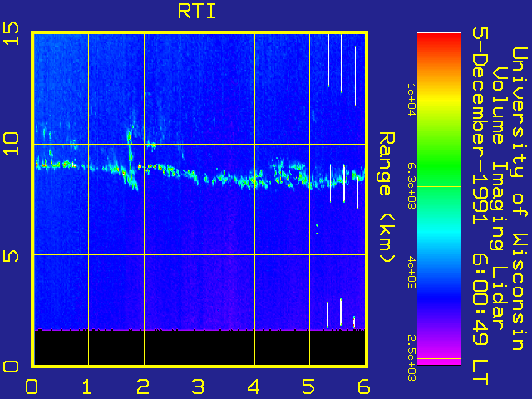Click the horizontal axis tick label 6
The image size is (532, 399).
coord(364,386)
